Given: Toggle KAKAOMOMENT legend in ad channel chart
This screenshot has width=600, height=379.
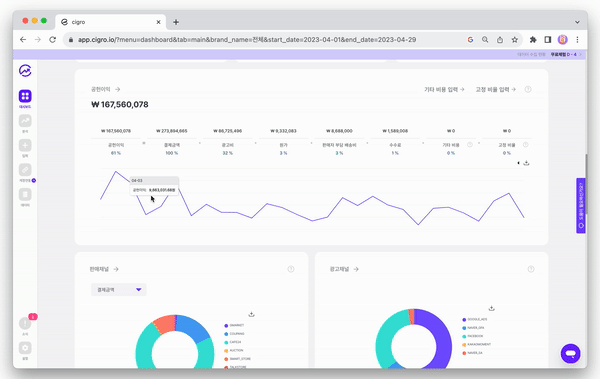Looking at the screenshot, I should click(x=476, y=345).
